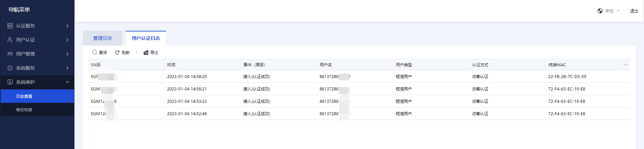
Task: Click the 时间 column header
Action: [171, 65]
